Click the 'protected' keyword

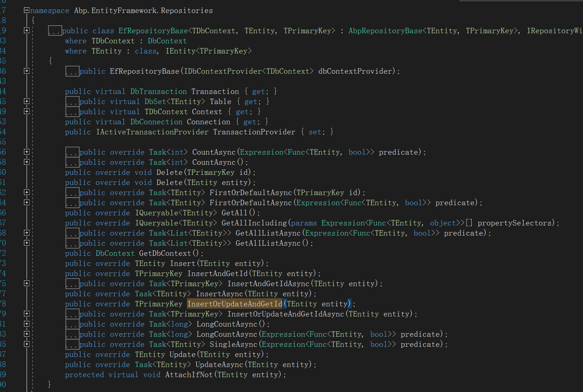(x=85, y=375)
